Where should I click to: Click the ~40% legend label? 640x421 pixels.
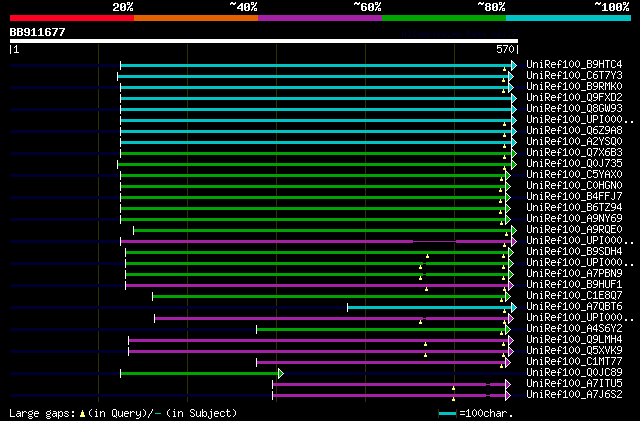243,7
